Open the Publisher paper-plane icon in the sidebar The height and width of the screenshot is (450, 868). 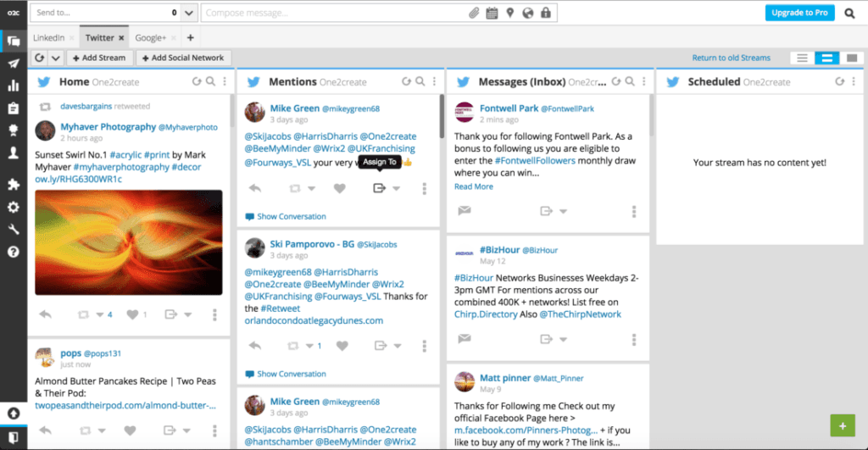pyautogui.click(x=14, y=64)
